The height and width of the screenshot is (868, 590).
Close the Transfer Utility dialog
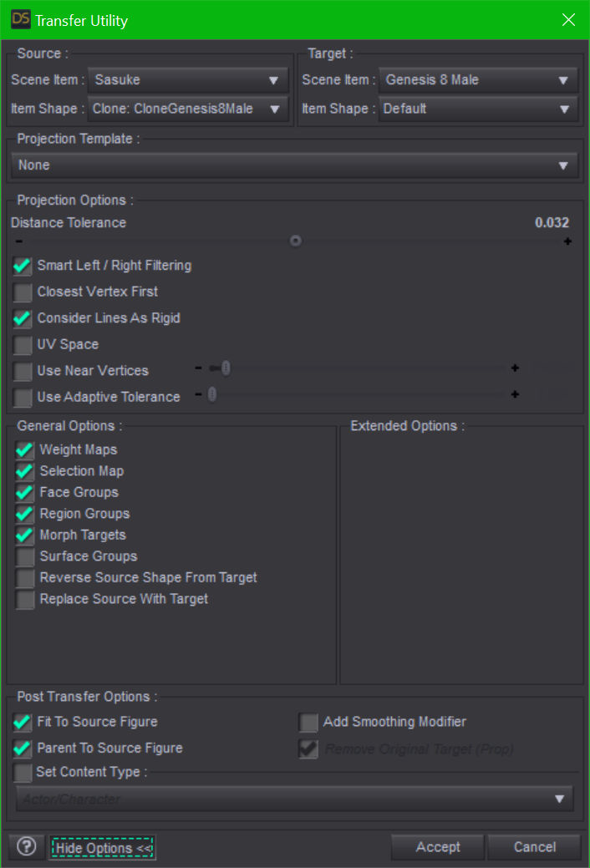[568, 19]
